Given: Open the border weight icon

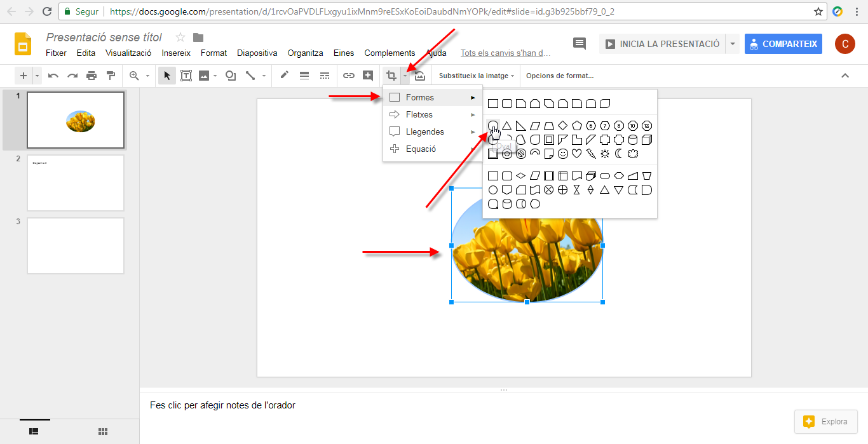Looking at the screenshot, I should click(304, 76).
